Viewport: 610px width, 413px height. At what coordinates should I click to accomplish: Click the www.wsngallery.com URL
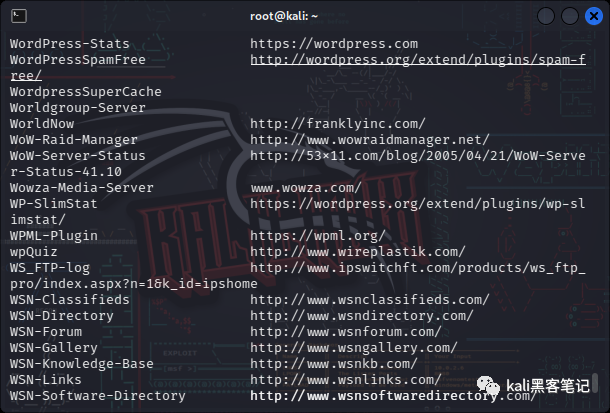click(354, 348)
